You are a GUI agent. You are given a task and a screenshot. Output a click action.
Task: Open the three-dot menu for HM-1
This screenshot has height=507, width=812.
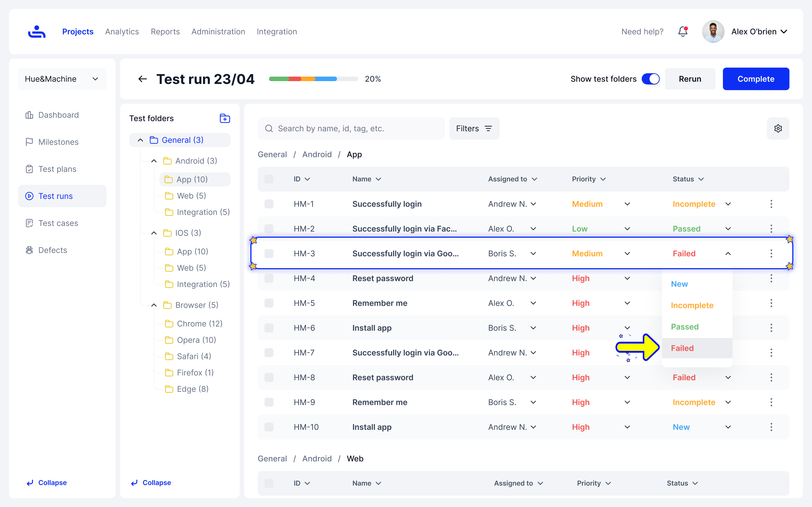(771, 204)
